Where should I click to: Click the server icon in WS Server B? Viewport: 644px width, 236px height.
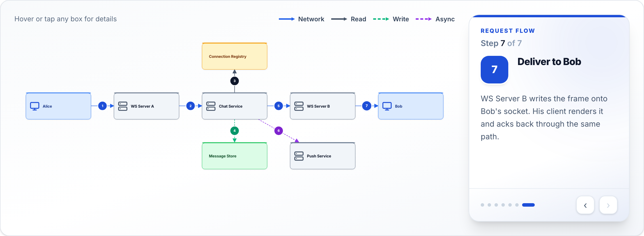click(299, 106)
